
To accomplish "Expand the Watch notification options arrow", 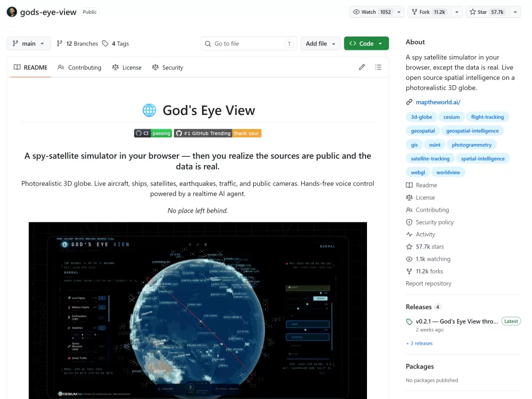I will pos(399,12).
